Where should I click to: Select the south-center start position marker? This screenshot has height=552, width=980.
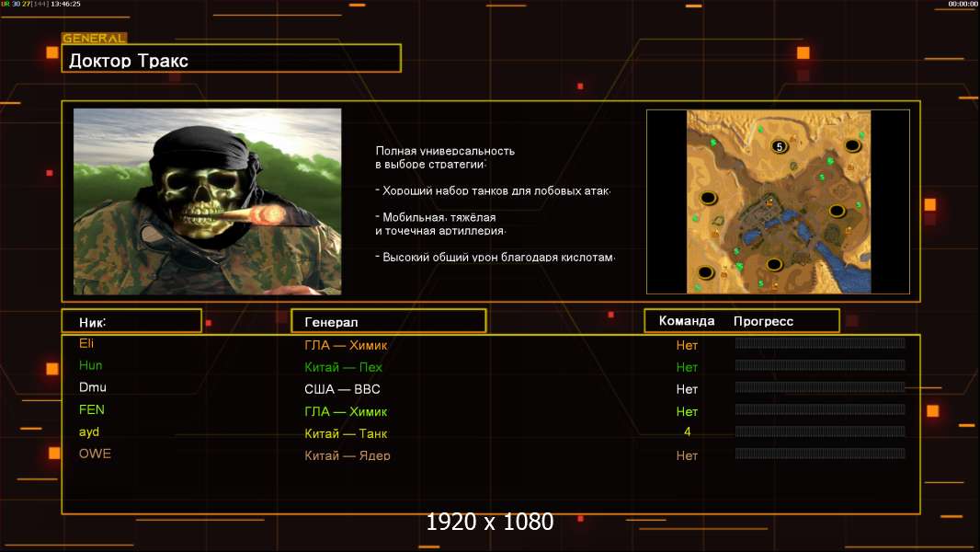tap(774, 265)
